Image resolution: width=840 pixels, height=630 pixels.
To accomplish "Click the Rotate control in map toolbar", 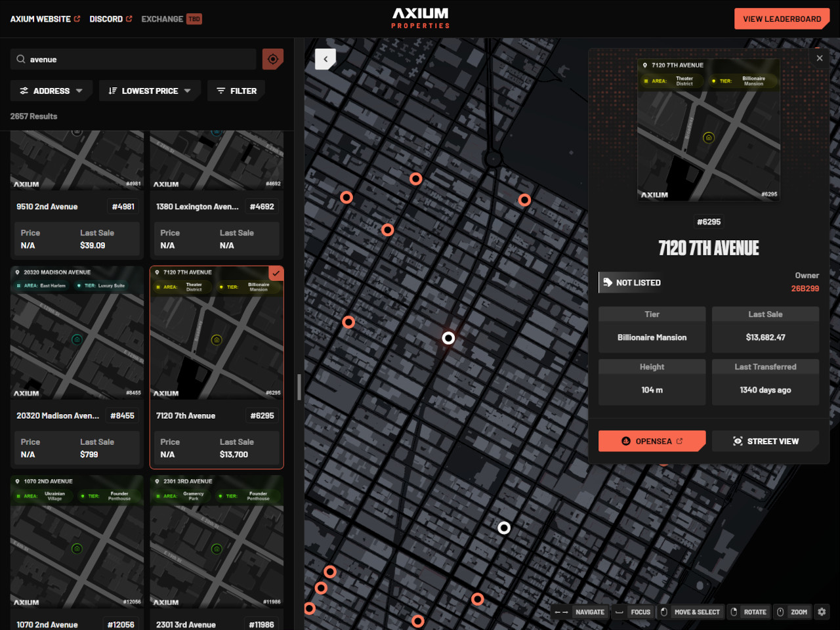I will [748, 612].
